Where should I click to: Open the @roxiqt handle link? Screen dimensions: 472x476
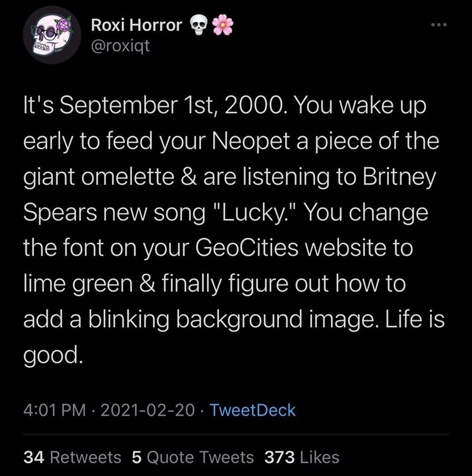(120, 45)
